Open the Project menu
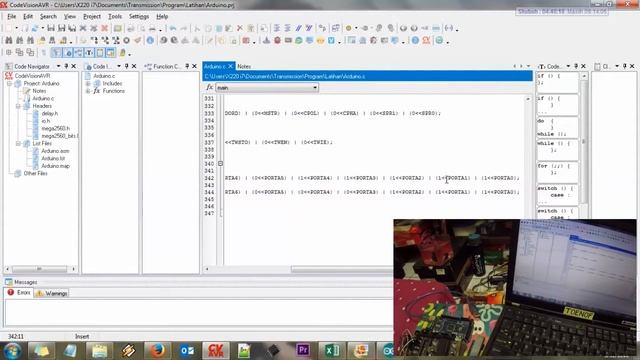 pos(92,16)
